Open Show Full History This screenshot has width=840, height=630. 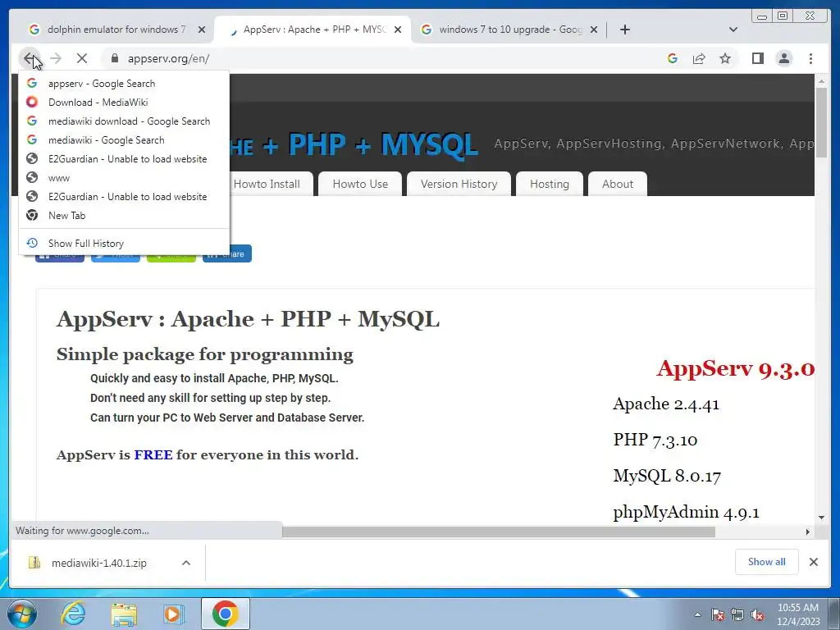(124, 243)
